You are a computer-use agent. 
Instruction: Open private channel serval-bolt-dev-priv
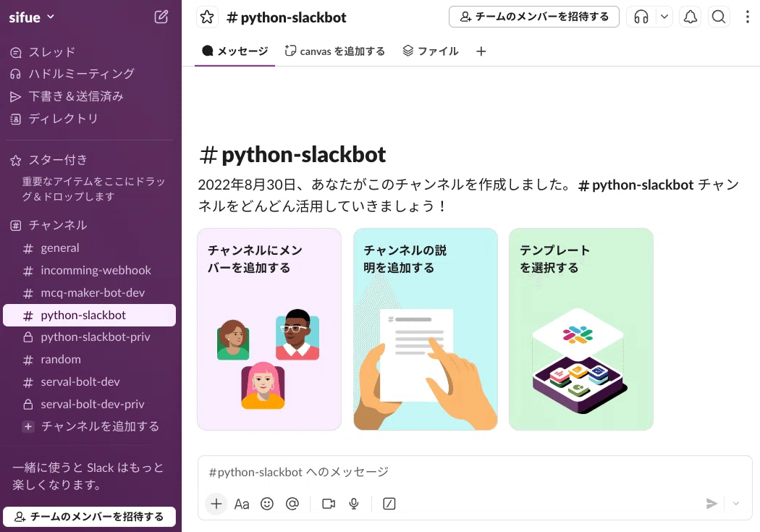coord(89,404)
